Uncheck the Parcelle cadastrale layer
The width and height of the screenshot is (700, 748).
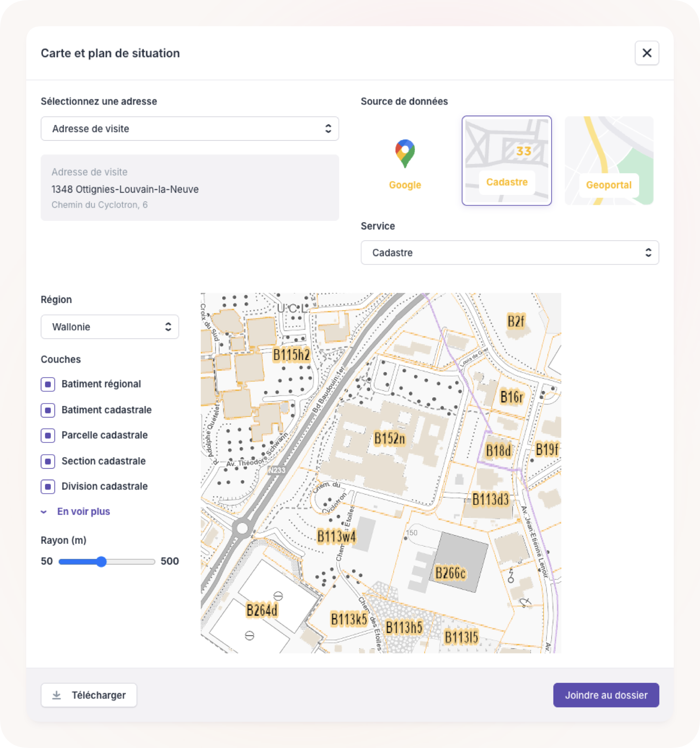click(48, 435)
